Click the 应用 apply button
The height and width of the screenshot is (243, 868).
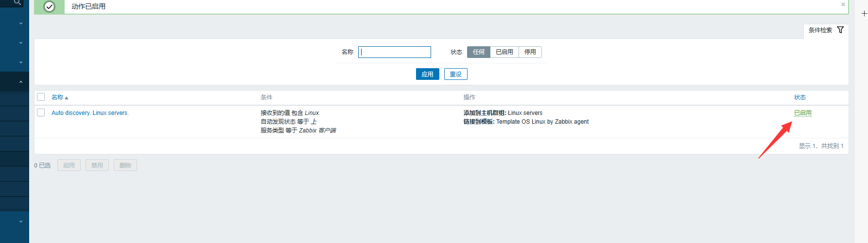(x=428, y=74)
